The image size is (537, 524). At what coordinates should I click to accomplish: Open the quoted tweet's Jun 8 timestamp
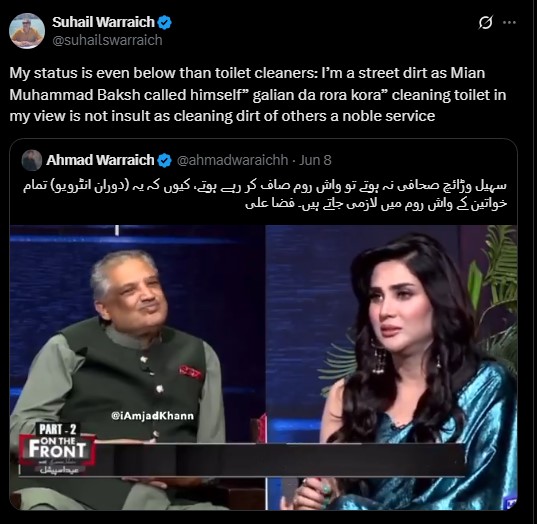(315, 160)
